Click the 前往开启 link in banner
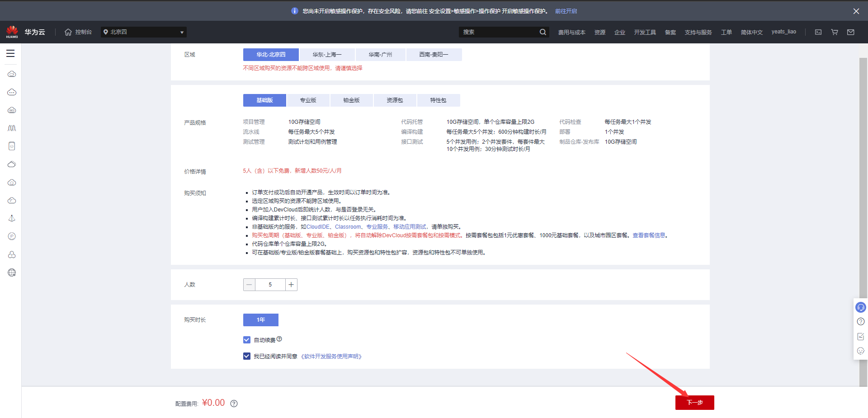Image resolution: width=868 pixels, height=418 pixels. (x=566, y=11)
